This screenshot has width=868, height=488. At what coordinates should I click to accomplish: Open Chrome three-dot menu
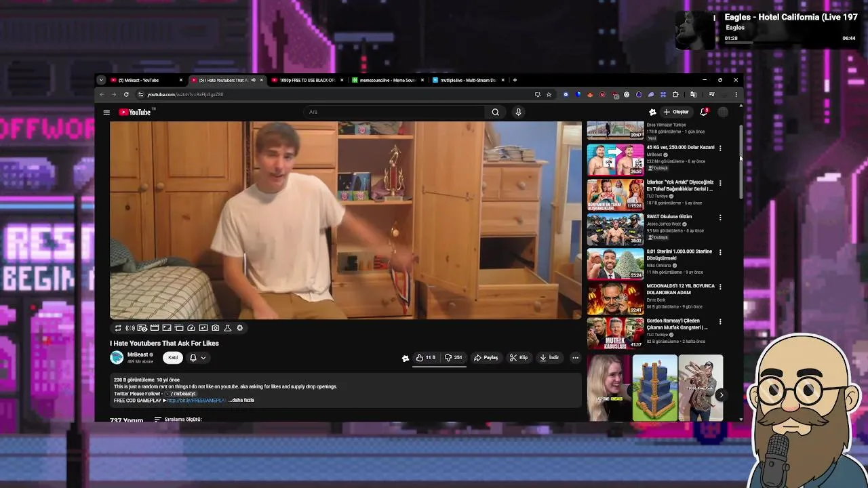tap(736, 94)
